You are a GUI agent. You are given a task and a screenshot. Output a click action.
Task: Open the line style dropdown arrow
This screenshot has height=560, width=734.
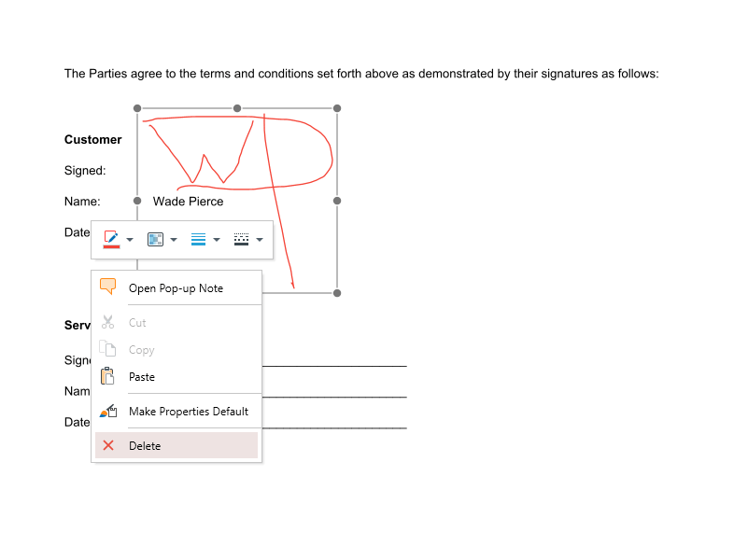[x=260, y=240]
